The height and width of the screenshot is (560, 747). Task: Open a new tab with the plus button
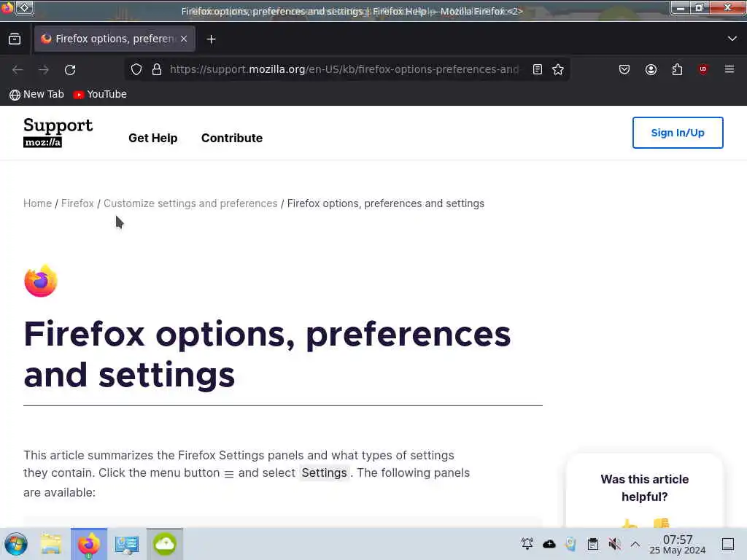211,39
